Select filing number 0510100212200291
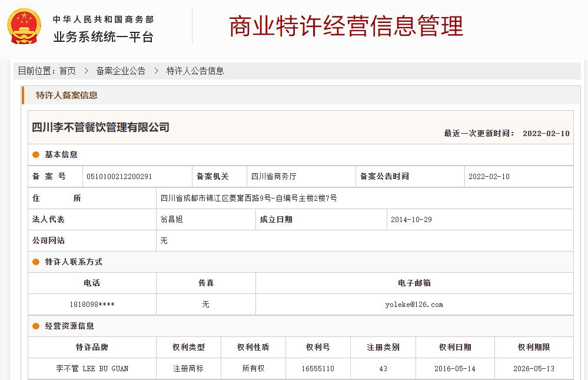This screenshot has height=380, width=588. pyautogui.click(x=119, y=177)
